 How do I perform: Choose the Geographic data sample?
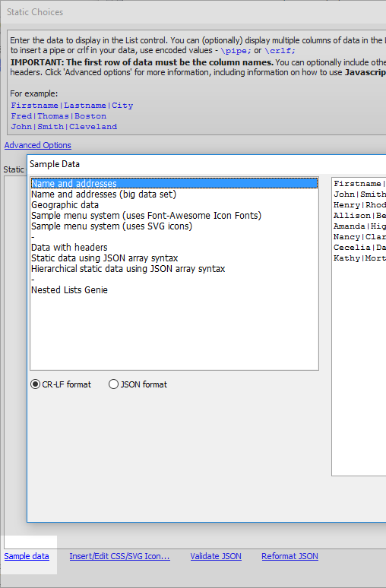click(x=174, y=205)
